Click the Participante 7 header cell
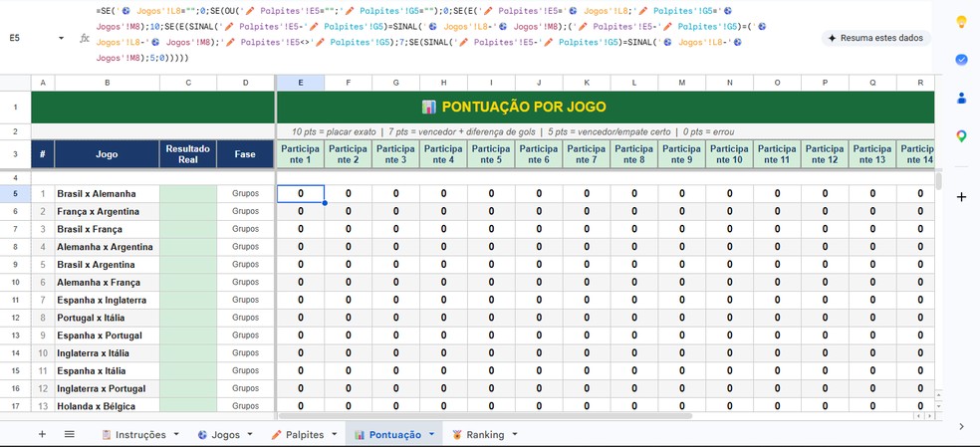Viewport: 980px width, 447px height. pos(587,153)
